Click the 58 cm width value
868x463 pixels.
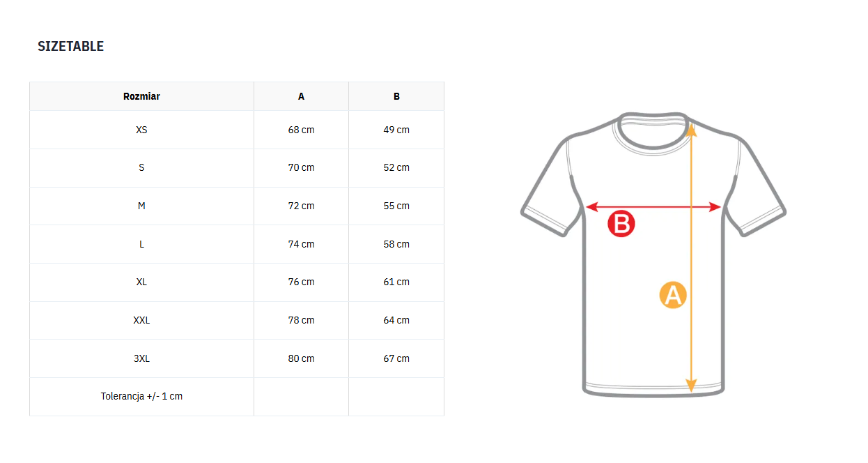tap(396, 244)
